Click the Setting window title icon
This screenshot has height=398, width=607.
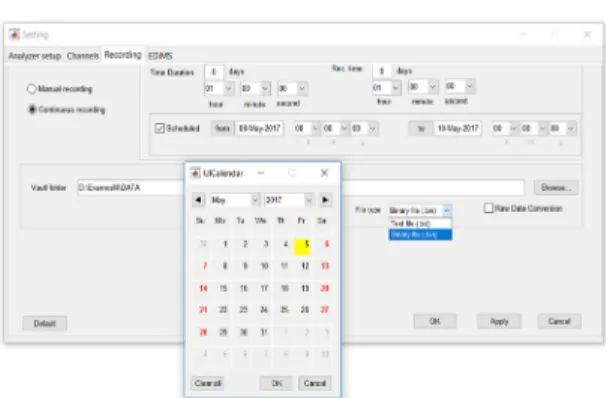point(14,34)
